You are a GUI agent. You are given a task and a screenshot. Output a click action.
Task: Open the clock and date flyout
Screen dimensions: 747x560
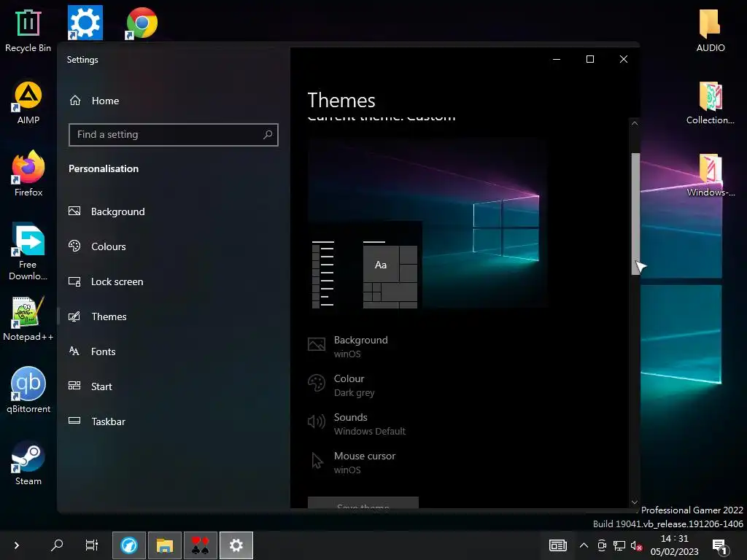click(674, 545)
